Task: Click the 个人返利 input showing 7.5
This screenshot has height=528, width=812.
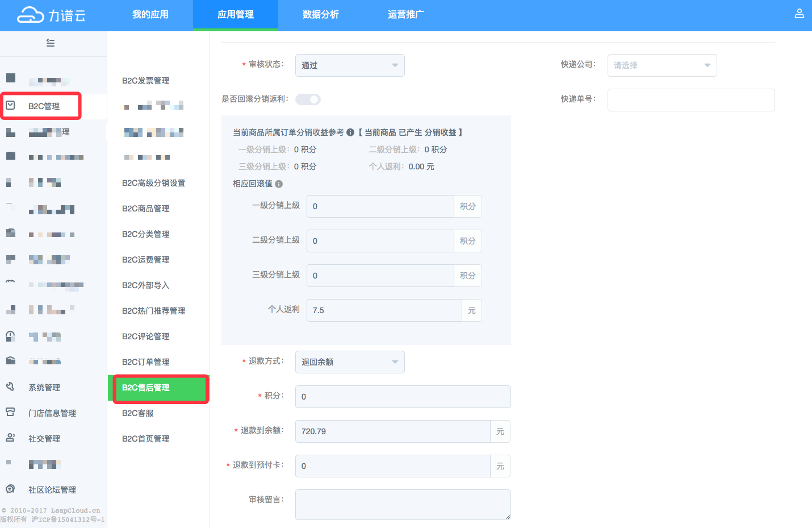Action: pyautogui.click(x=384, y=310)
